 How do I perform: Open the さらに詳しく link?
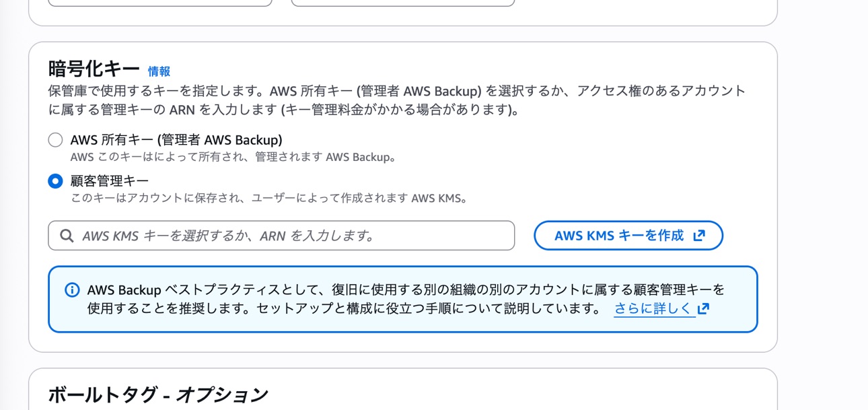point(653,309)
